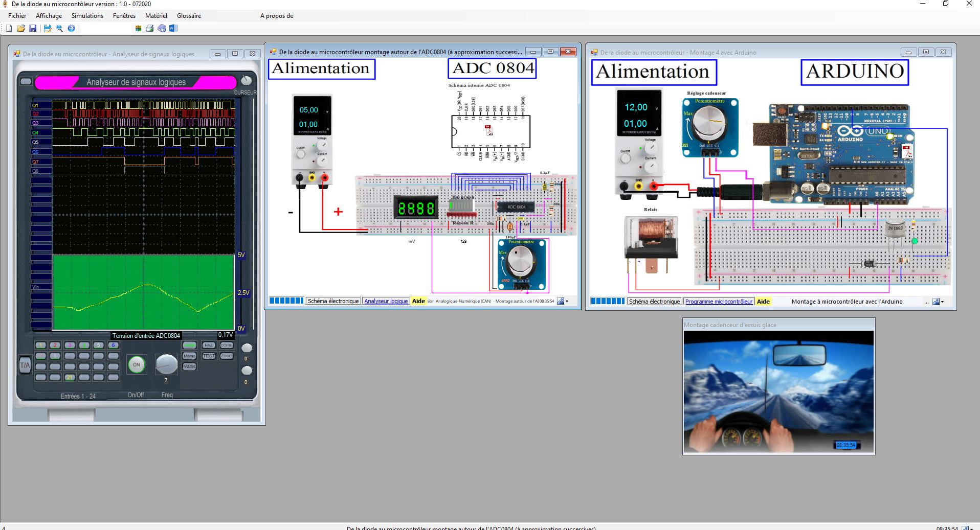Screen dimensions: 980x530
Task: Click the save-as diskette with pencil icon
Action: [x=47, y=29]
